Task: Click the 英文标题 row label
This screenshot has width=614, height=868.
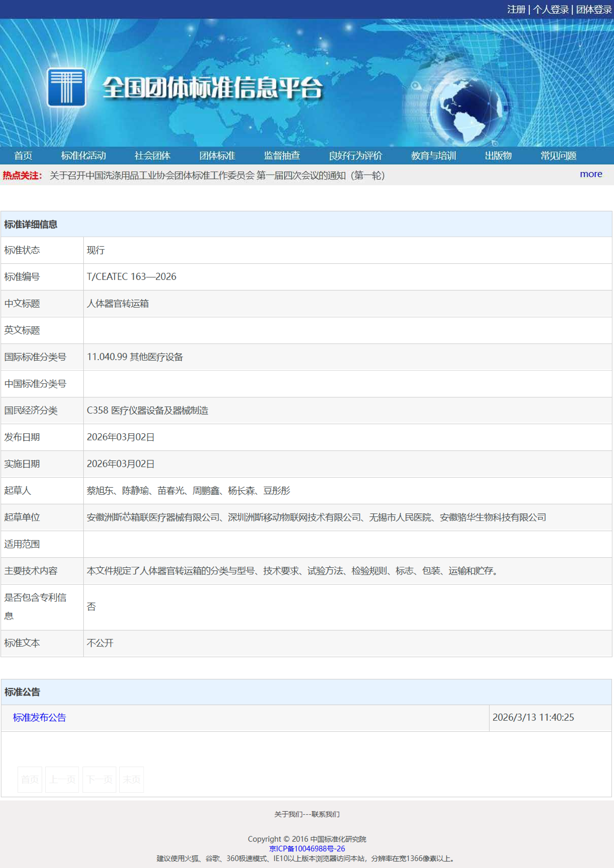Action: pyautogui.click(x=22, y=330)
